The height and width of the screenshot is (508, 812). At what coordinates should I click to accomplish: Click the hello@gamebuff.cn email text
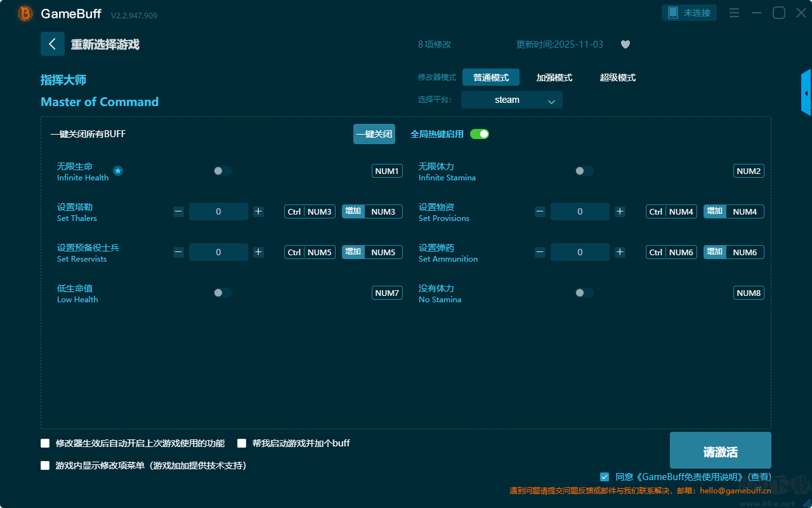click(x=736, y=490)
